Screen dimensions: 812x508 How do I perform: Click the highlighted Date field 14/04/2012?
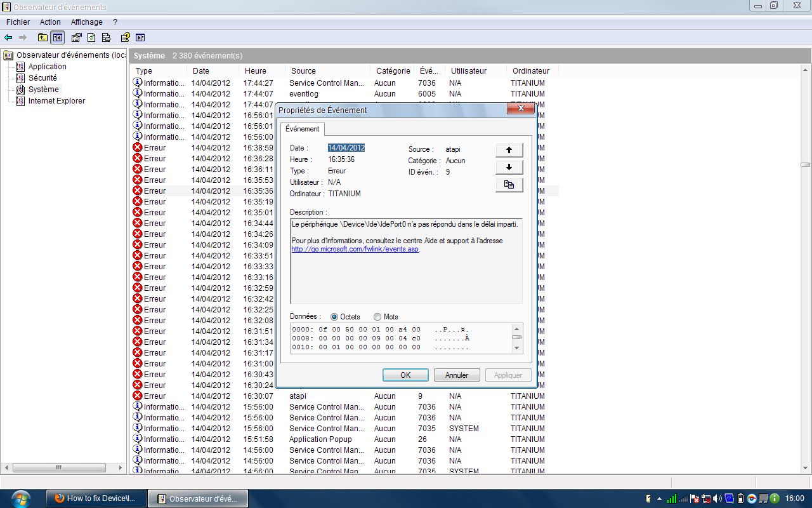click(x=346, y=148)
